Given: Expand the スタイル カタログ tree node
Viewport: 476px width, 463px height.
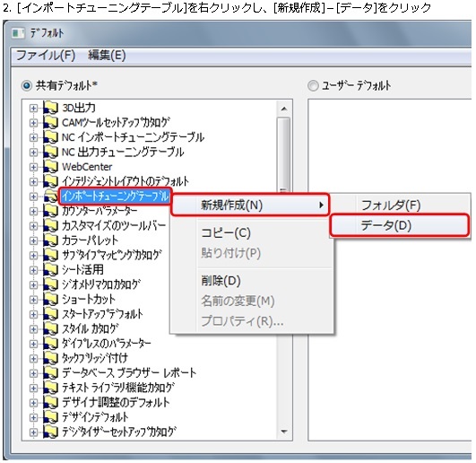Looking at the screenshot, I should [x=33, y=329].
